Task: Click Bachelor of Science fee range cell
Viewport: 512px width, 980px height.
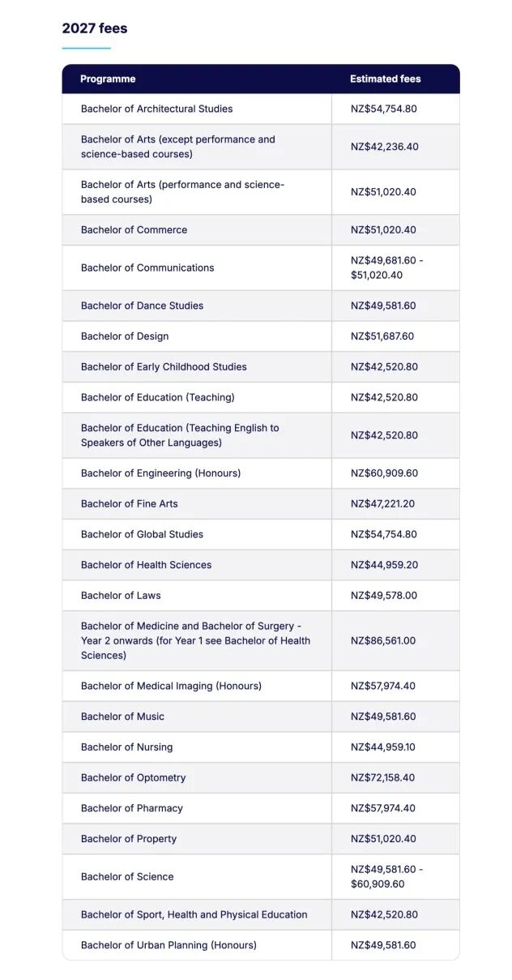Action: pyautogui.click(x=395, y=877)
